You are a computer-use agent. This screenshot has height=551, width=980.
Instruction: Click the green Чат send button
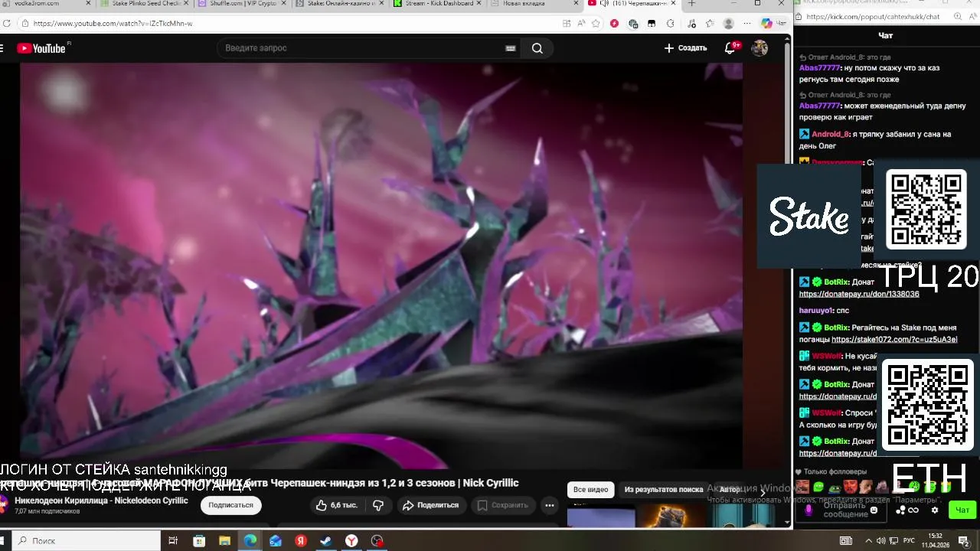click(962, 510)
